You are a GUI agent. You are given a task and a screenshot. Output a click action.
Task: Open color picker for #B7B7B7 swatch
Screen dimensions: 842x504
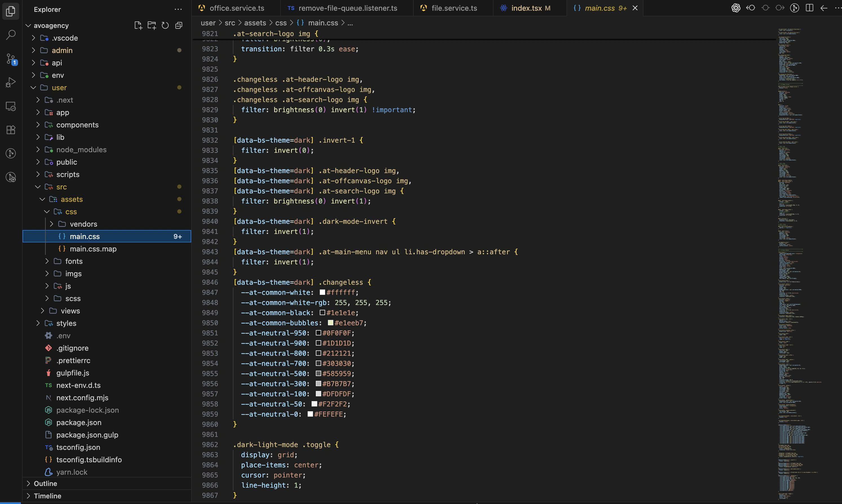[318, 384]
